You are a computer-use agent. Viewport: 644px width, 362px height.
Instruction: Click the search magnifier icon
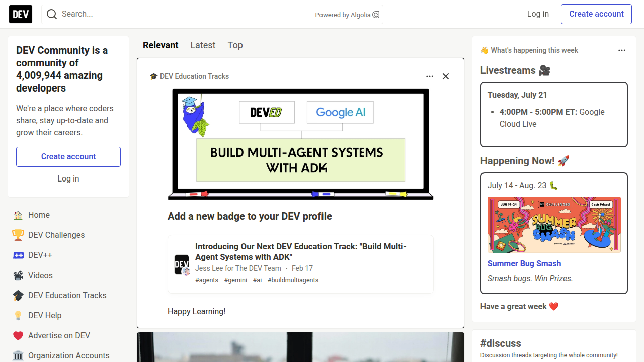pyautogui.click(x=52, y=14)
